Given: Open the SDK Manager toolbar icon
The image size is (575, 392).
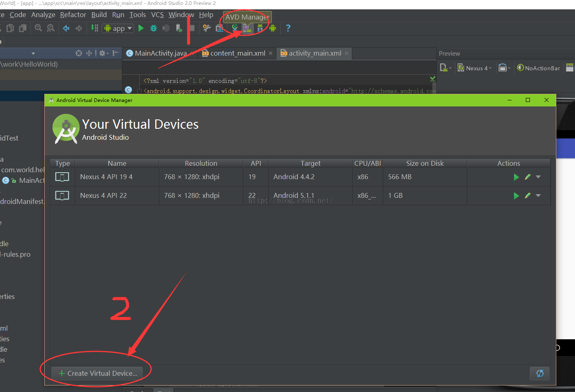Looking at the screenshot, I should 260,28.
